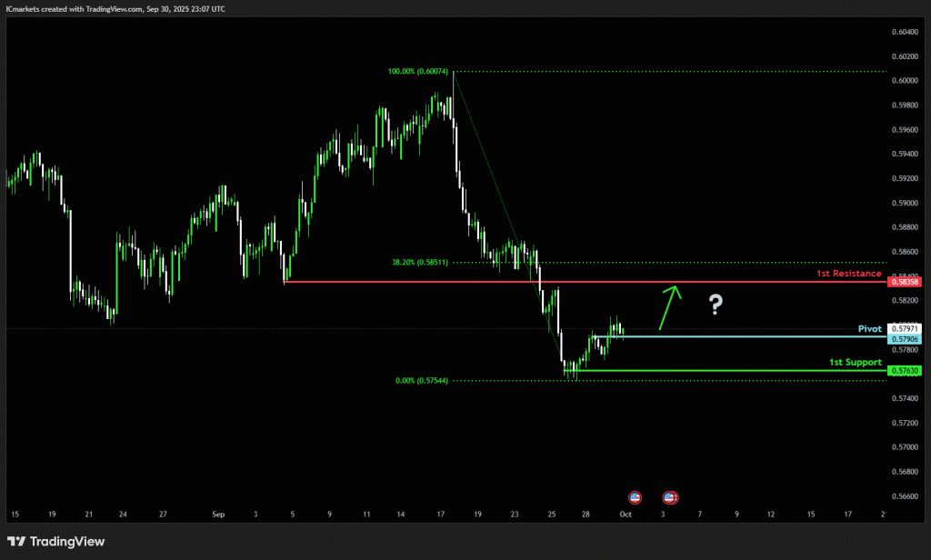Select the 0.57971 current price label
Image resolution: width=931 pixels, height=560 pixels.
[x=906, y=328]
